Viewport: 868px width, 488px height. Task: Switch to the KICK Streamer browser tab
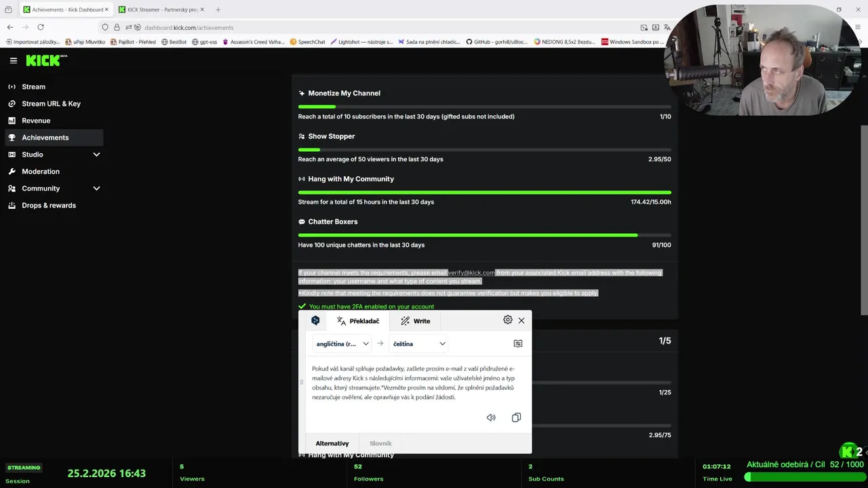(x=161, y=9)
